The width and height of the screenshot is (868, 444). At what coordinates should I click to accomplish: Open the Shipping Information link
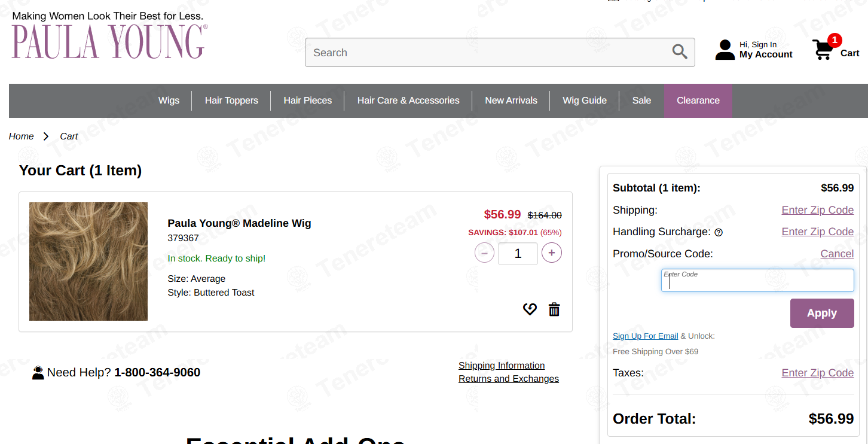coord(502,365)
